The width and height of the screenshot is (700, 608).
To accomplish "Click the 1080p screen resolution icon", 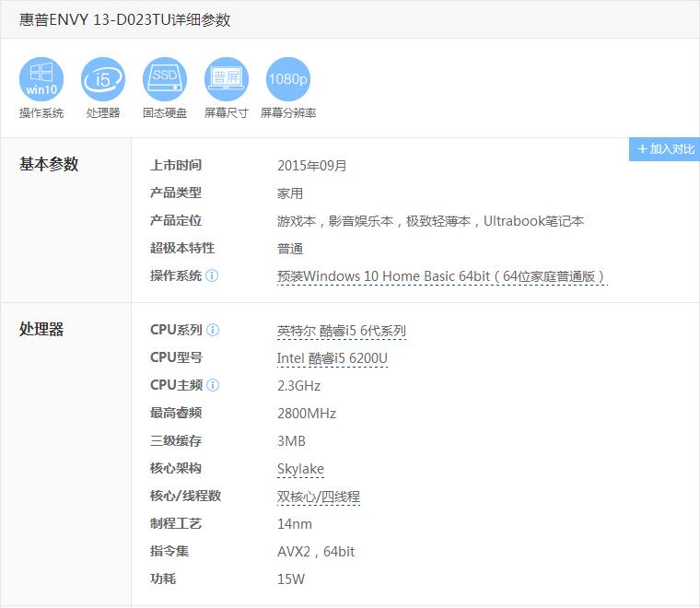I will click(x=288, y=79).
